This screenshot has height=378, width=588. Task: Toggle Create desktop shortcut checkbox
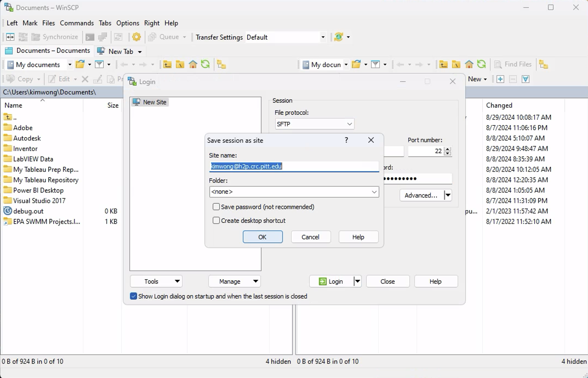(216, 220)
